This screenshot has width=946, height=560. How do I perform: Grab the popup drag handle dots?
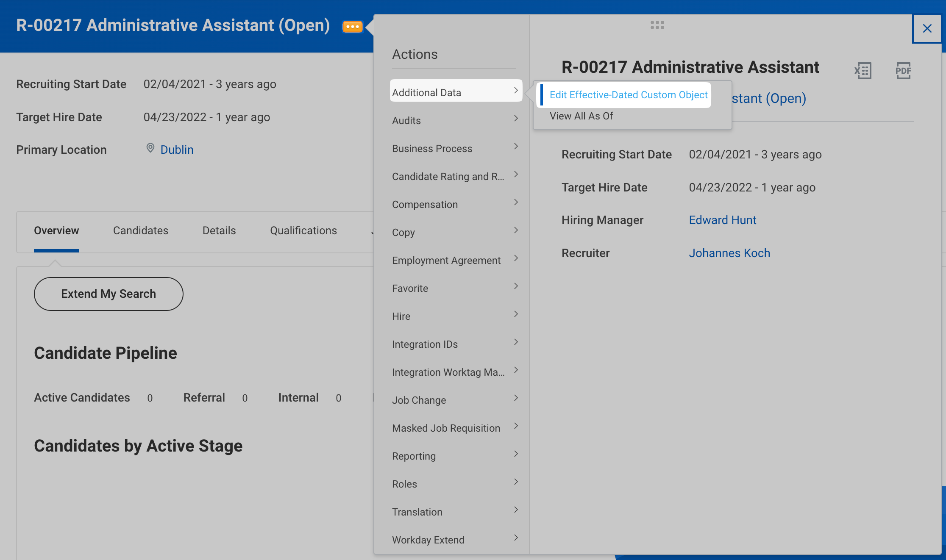pyautogui.click(x=657, y=25)
